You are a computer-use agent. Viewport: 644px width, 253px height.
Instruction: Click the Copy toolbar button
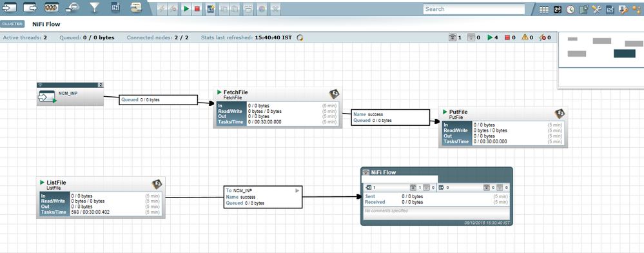[224, 9]
